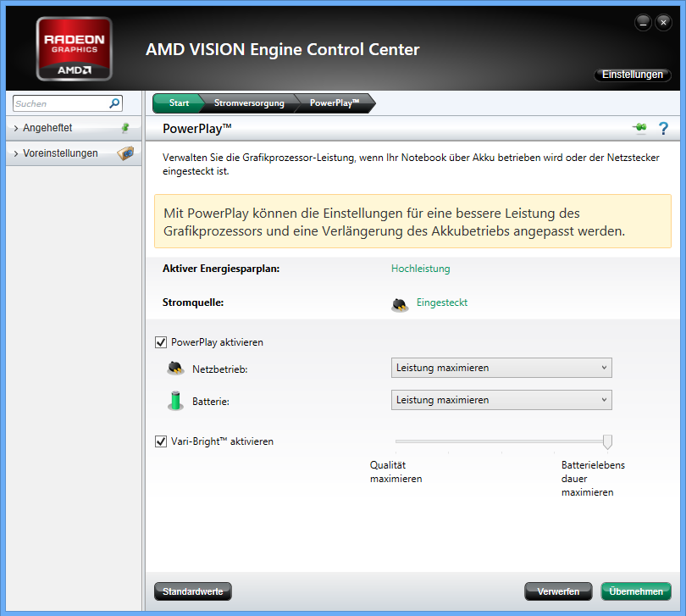Go to Start in the breadcrumb

[178, 103]
